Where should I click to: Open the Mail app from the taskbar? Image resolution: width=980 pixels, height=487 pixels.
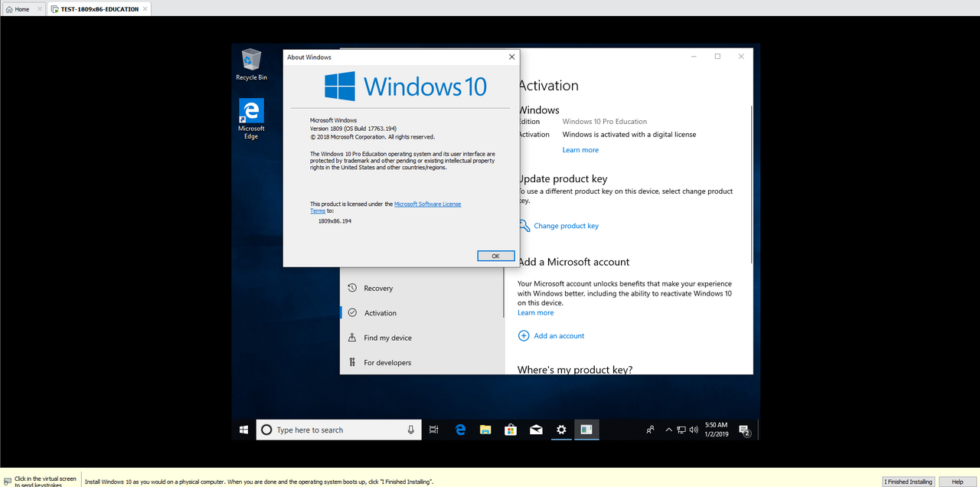[x=536, y=430]
